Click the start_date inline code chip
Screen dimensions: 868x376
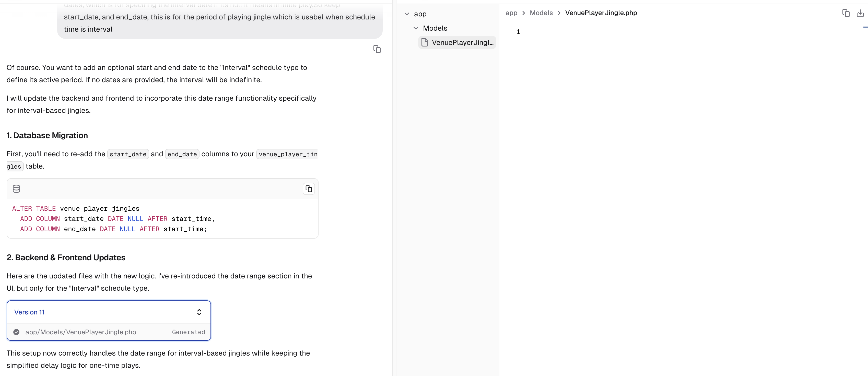coord(128,154)
